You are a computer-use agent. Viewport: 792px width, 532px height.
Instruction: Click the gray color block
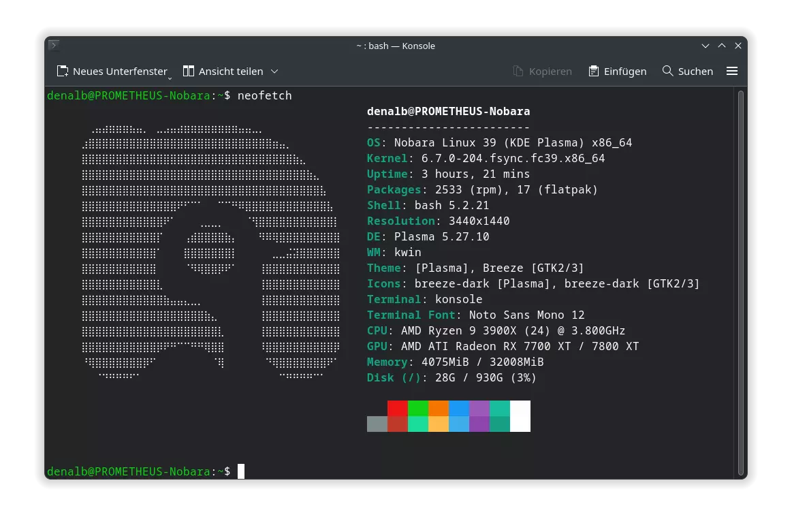point(377,424)
